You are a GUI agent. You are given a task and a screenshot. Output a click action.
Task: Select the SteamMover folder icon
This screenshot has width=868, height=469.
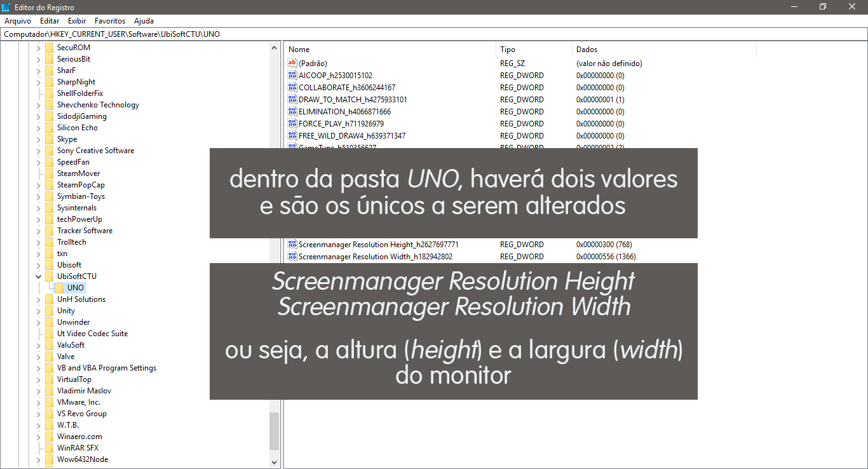coord(49,173)
